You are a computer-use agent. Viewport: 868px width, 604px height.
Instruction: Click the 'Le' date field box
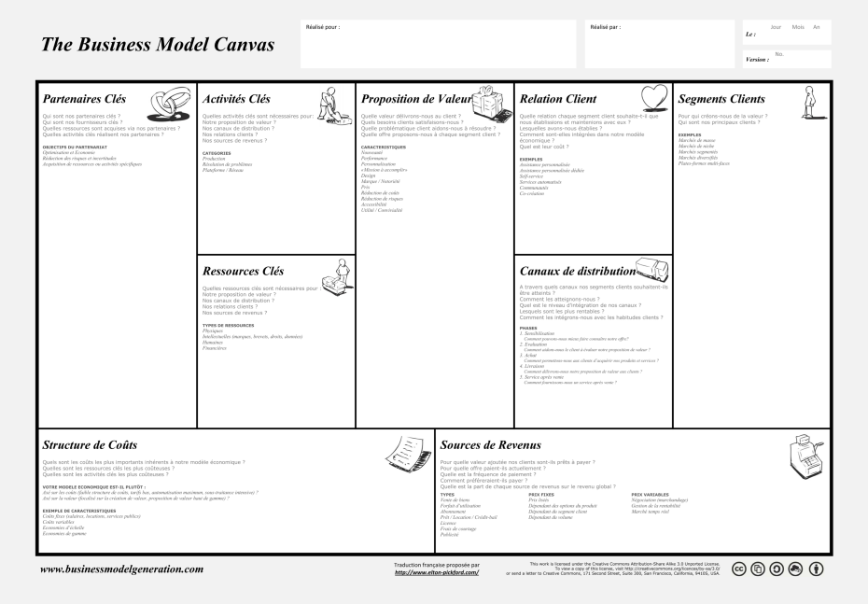tap(787, 33)
